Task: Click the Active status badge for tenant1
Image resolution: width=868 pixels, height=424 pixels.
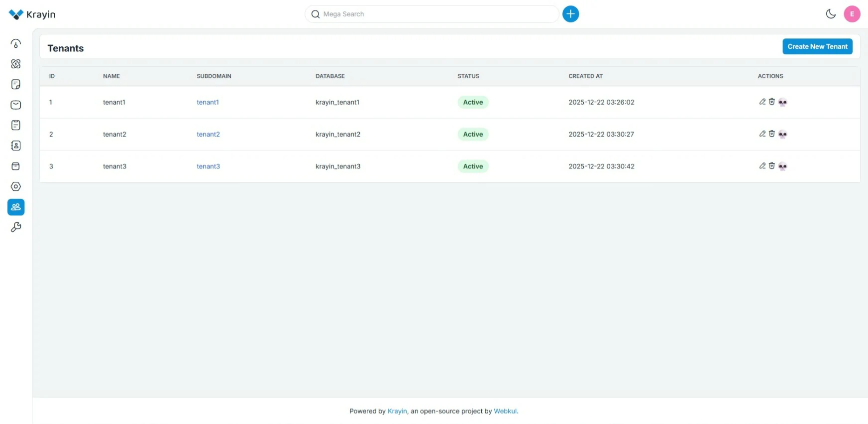Action: point(473,102)
